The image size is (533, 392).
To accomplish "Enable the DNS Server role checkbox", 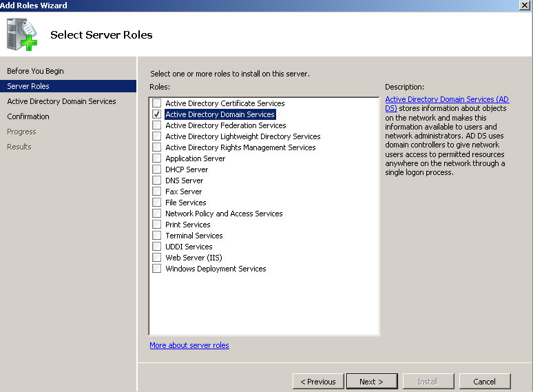I will tap(157, 180).
